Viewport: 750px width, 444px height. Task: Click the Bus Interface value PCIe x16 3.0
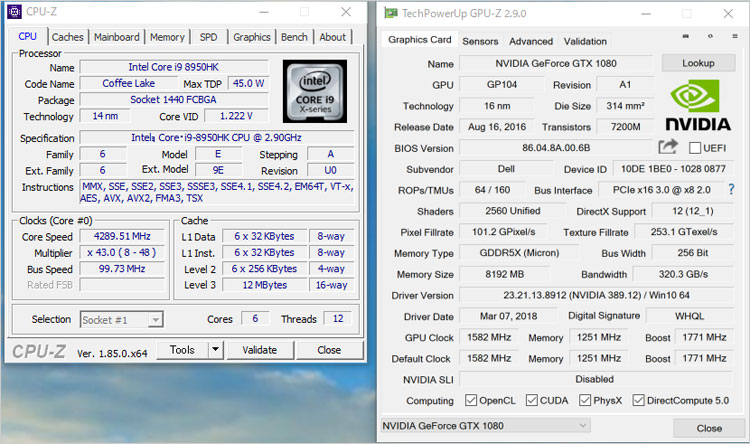[x=662, y=189]
